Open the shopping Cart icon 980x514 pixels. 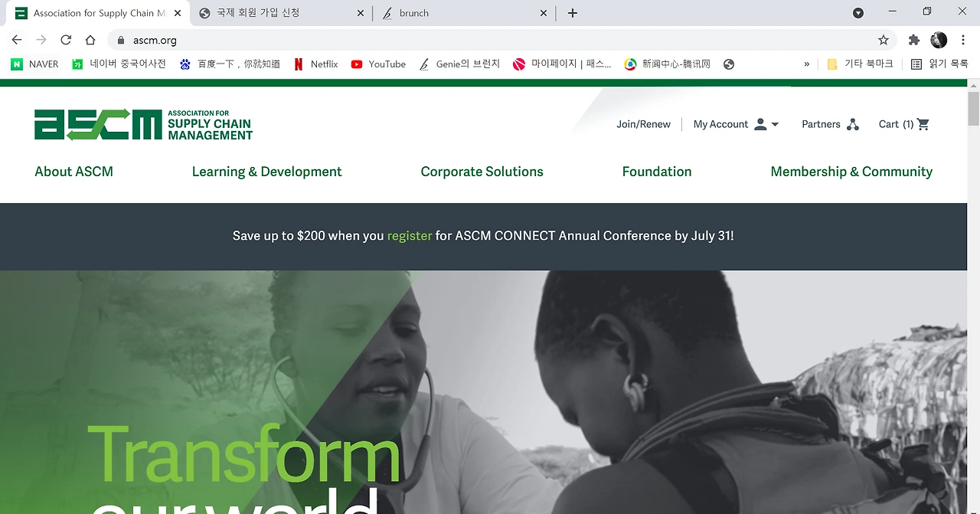click(923, 124)
